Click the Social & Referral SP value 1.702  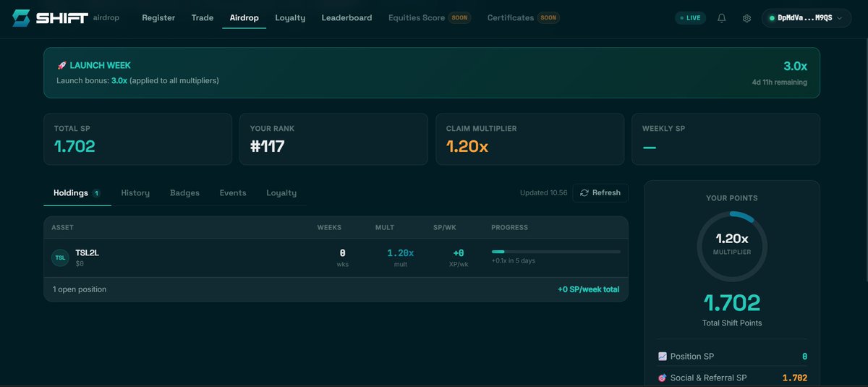(795, 378)
